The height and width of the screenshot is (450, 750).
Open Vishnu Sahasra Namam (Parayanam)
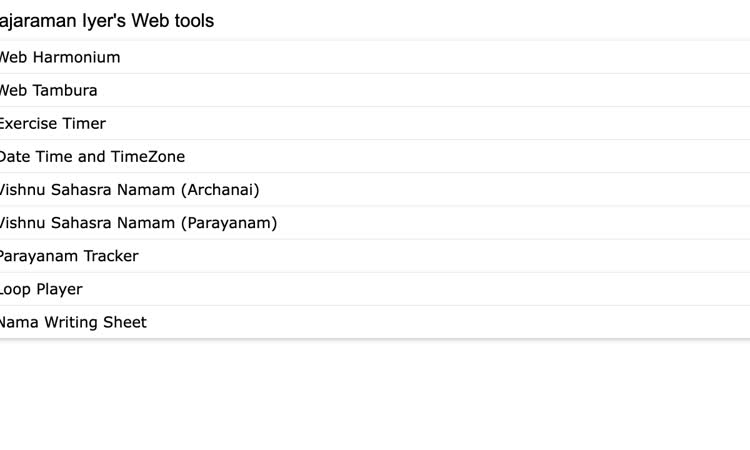pyautogui.click(x=137, y=223)
